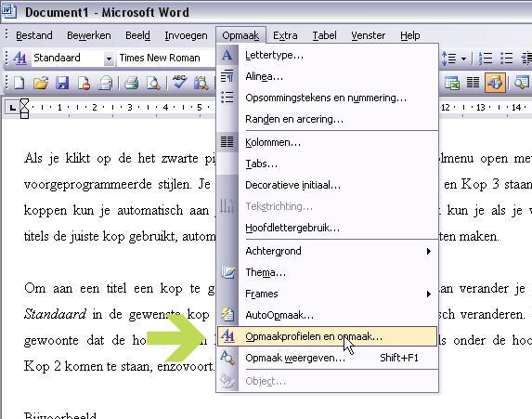Screen dimensions: 532x419
Task: Click the word Standaard in document text
Action: [55, 314]
